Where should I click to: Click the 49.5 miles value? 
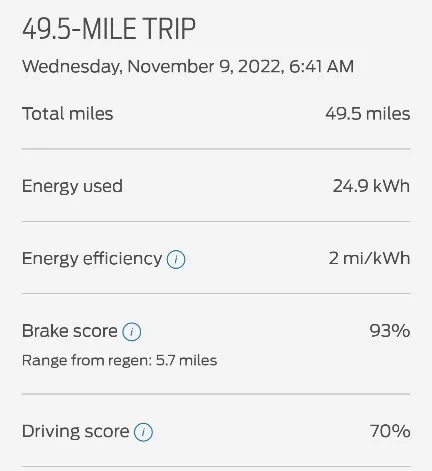click(x=368, y=114)
